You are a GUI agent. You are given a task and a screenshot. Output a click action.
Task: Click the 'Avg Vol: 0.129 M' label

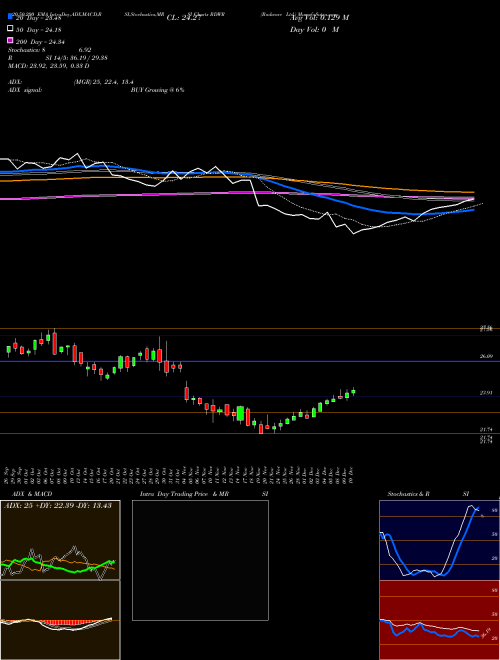click(319, 18)
